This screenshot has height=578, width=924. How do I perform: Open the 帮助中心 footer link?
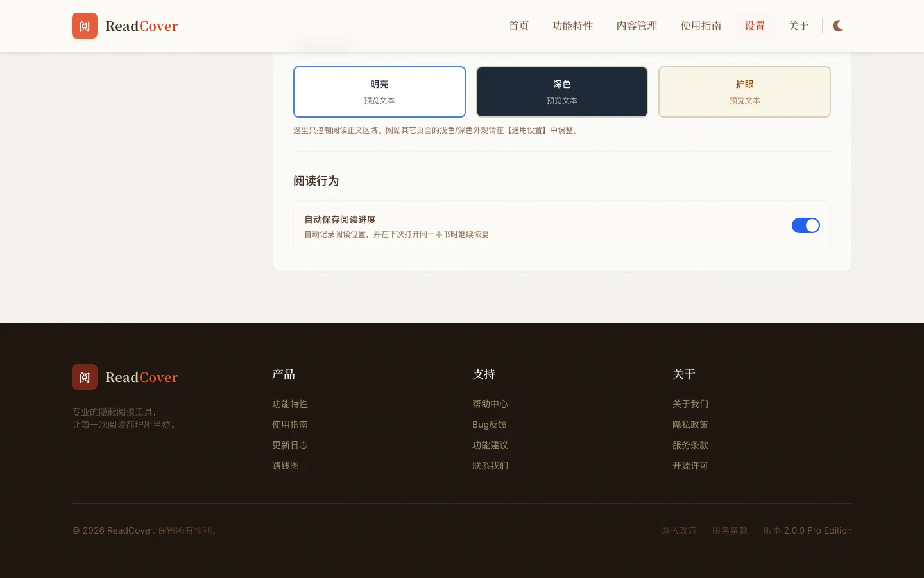pyautogui.click(x=490, y=404)
